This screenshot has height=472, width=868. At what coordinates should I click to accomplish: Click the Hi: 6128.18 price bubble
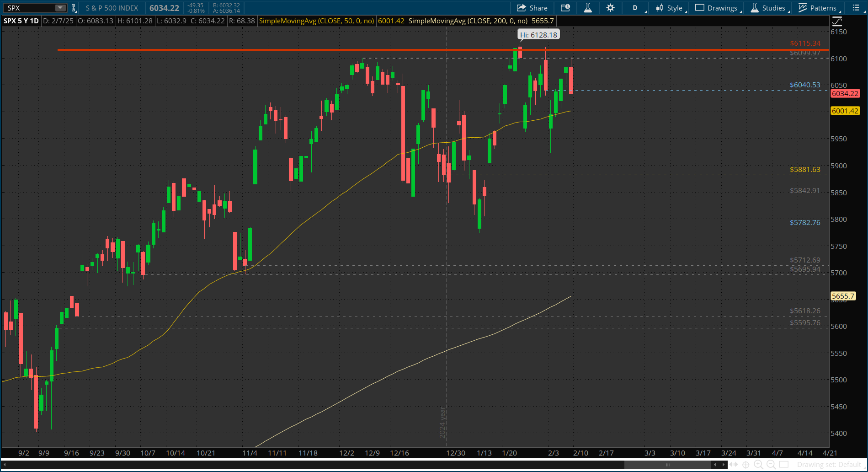coord(538,35)
